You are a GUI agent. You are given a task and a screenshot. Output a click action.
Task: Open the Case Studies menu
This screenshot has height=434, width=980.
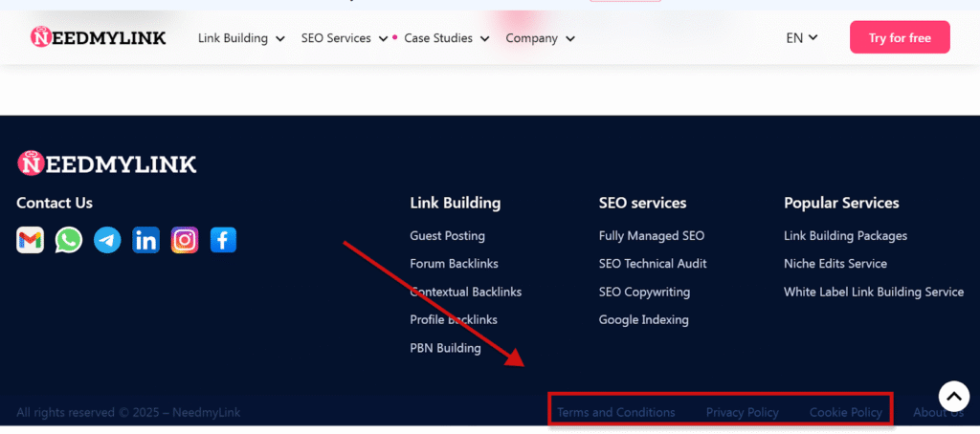click(x=446, y=38)
